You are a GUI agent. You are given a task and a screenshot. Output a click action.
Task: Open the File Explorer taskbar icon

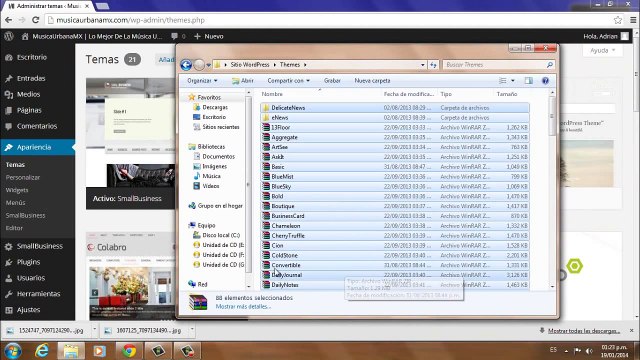[x=71, y=351]
